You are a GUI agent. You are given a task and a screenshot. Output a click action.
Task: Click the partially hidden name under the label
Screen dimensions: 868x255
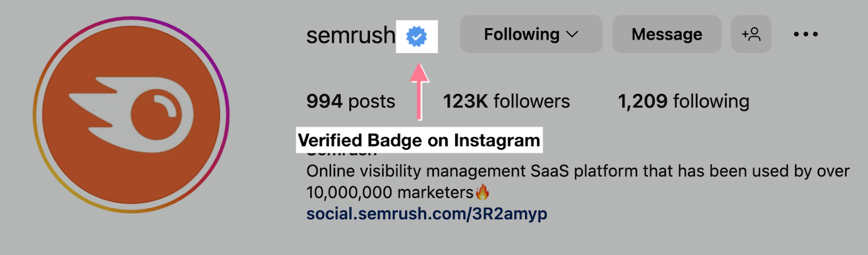point(342,154)
